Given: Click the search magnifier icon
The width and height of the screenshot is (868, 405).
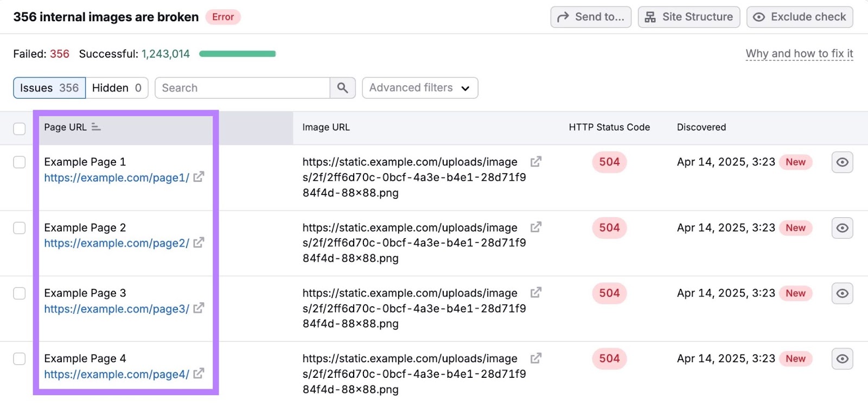Looking at the screenshot, I should pos(342,88).
